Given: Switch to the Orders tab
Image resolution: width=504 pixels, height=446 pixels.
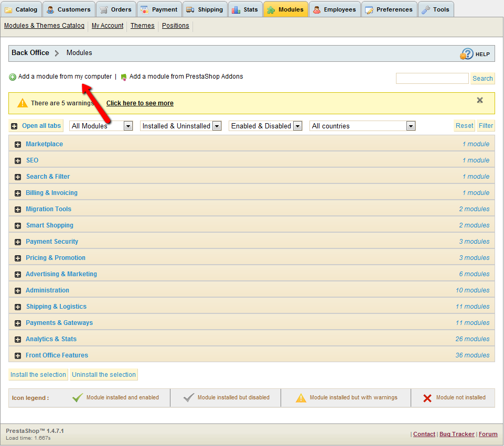Looking at the screenshot, I should tap(116, 9).
